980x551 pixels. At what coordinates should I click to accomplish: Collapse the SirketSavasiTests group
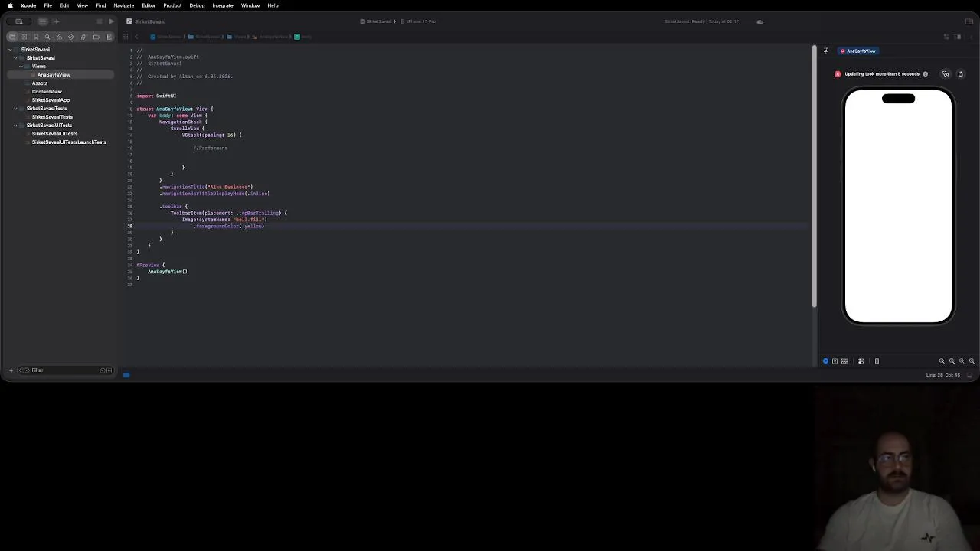pyautogui.click(x=15, y=109)
